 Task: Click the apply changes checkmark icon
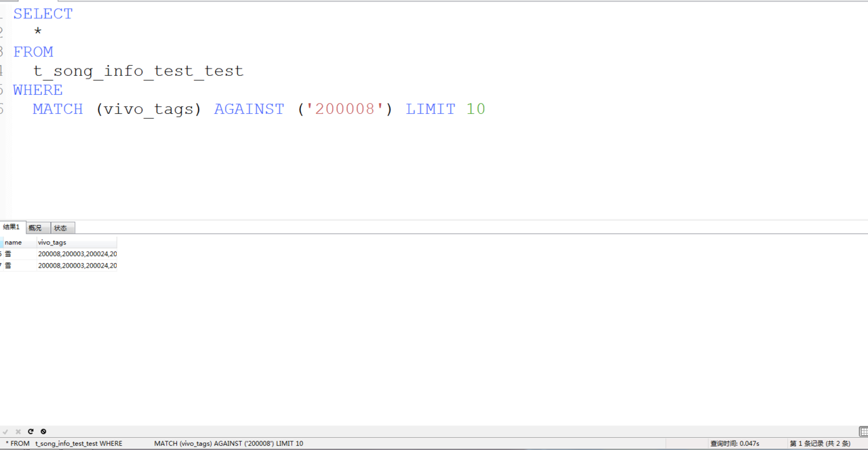tap(5, 432)
